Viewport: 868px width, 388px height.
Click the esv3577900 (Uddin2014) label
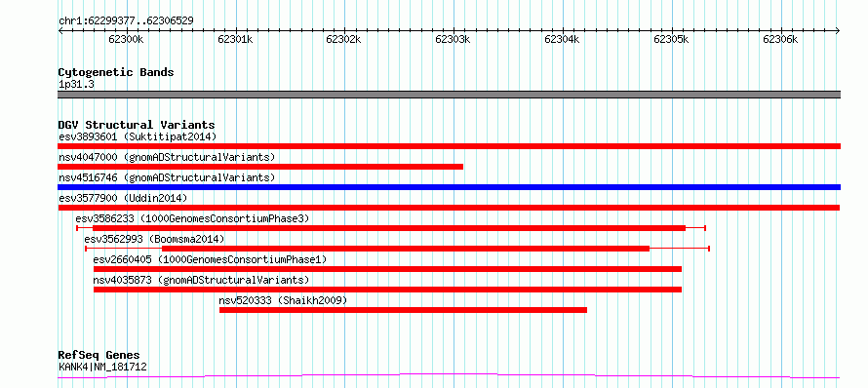coord(123,198)
